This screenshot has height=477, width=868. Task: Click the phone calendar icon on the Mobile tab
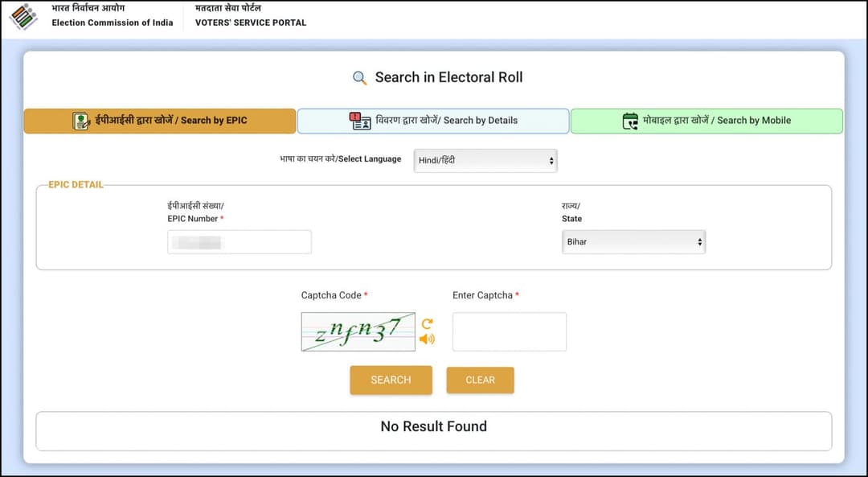tap(630, 121)
